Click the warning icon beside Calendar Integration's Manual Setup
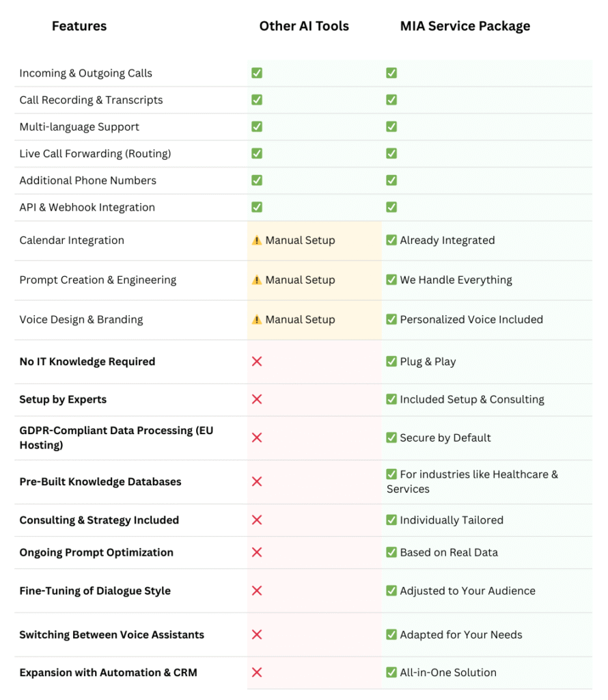 (257, 241)
